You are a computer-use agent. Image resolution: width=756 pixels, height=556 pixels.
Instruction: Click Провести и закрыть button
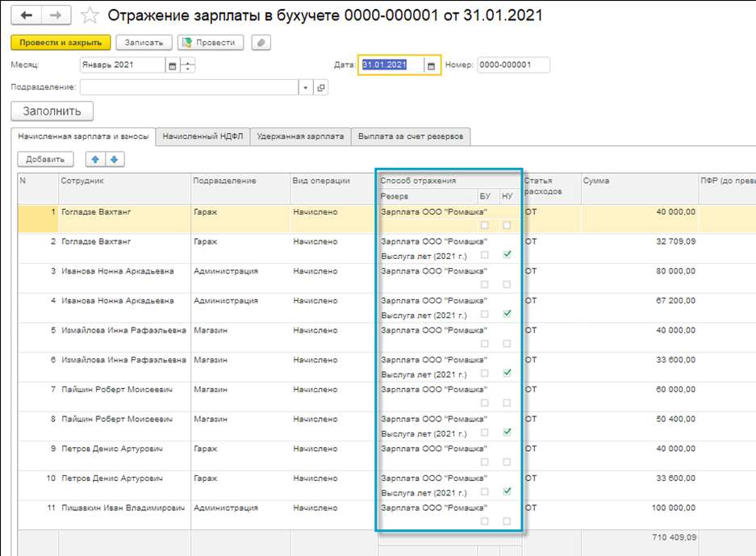point(61,43)
